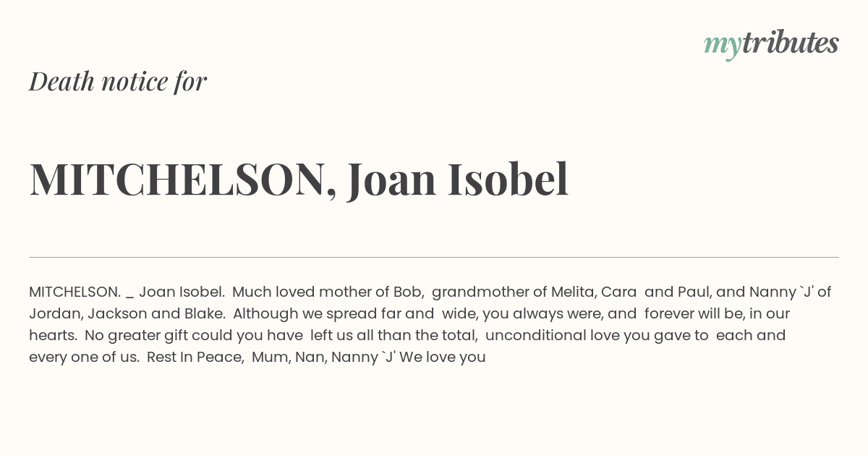Click the closing words "We love you"
Viewport: 868px width, 456px height.
[443, 357]
